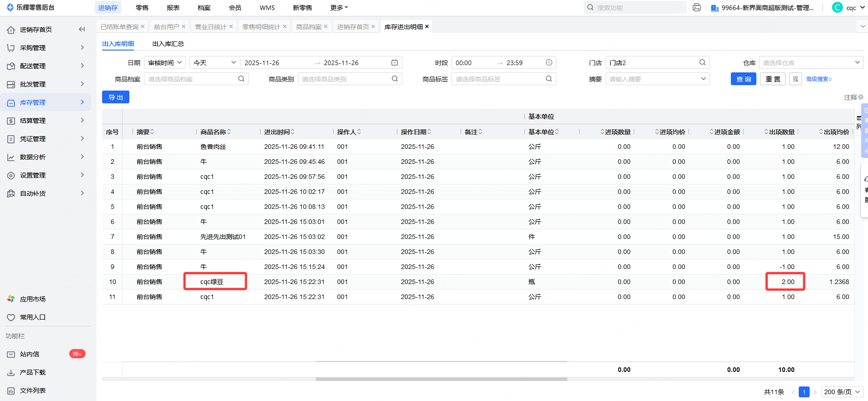Click the 导出 export button

116,97
